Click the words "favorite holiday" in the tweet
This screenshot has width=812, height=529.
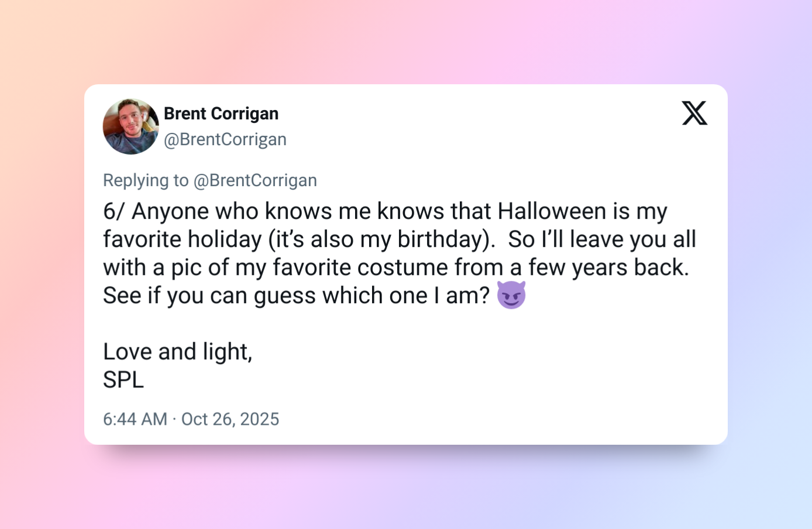[183, 239]
